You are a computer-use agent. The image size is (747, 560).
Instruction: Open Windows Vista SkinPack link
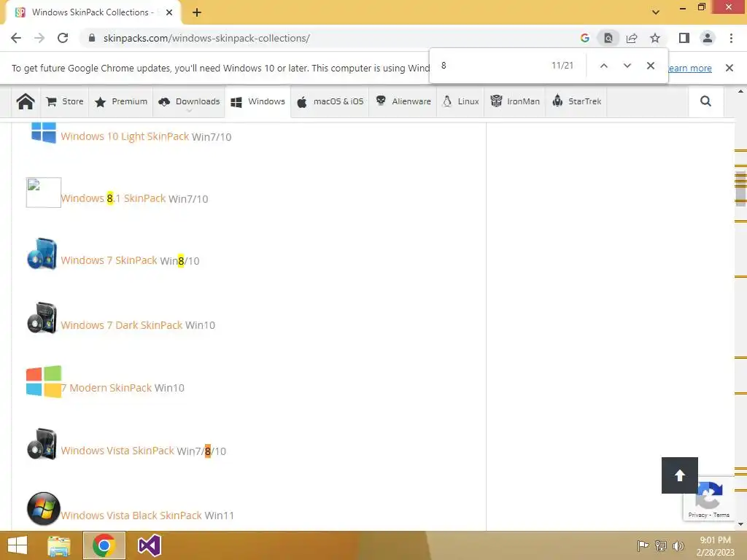point(117,451)
